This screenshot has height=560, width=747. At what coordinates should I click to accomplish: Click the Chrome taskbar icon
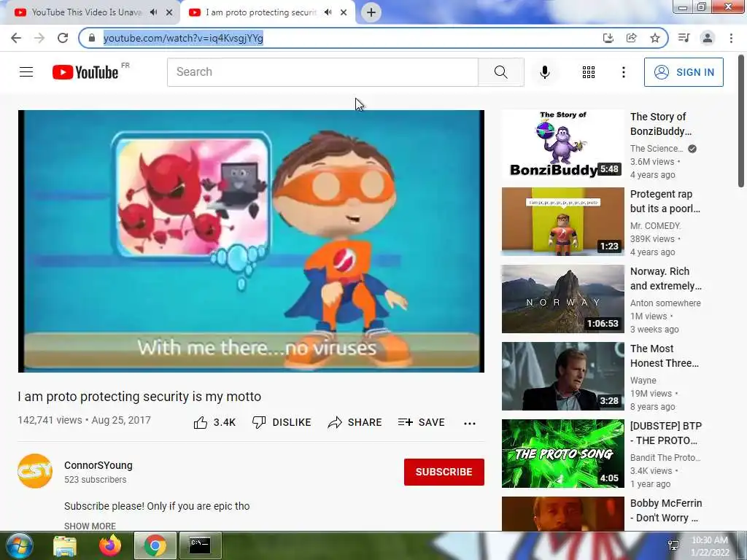155,545
